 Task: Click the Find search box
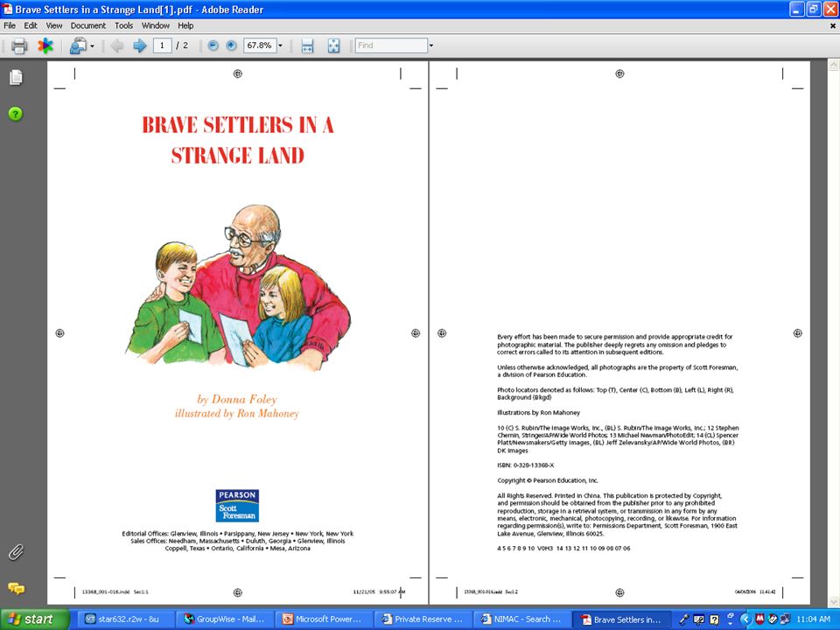tap(391, 45)
